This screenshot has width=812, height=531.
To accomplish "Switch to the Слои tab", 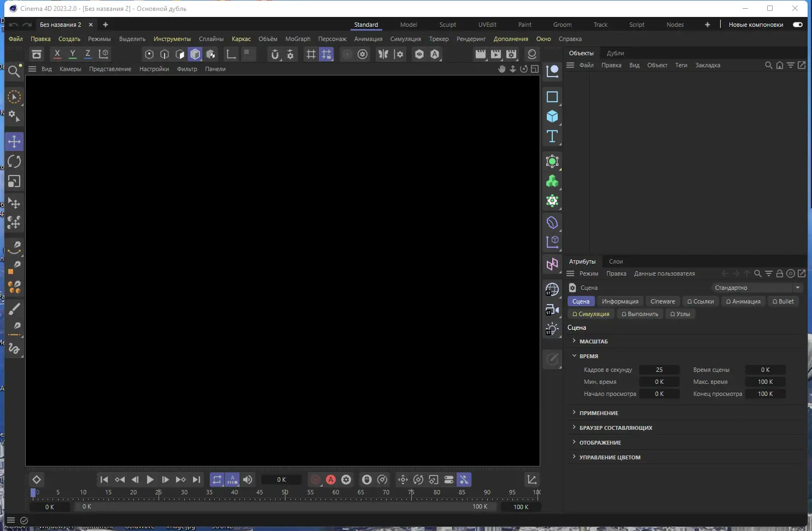I will [616, 261].
